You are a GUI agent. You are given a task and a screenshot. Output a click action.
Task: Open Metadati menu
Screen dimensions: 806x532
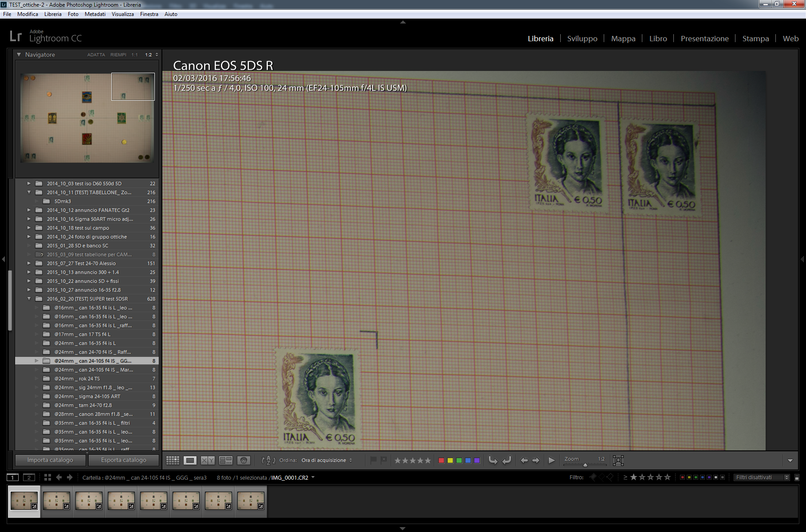pyautogui.click(x=95, y=14)
